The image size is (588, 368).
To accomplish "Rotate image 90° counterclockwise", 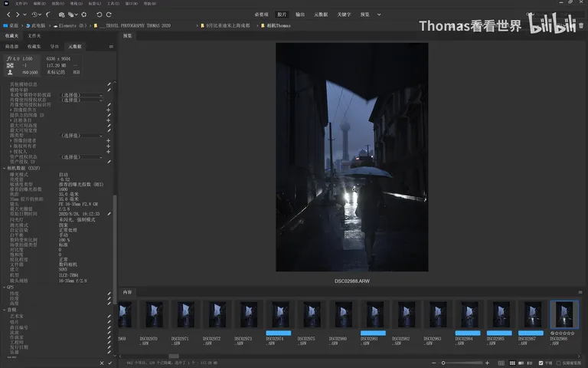I will click(99, 15).
